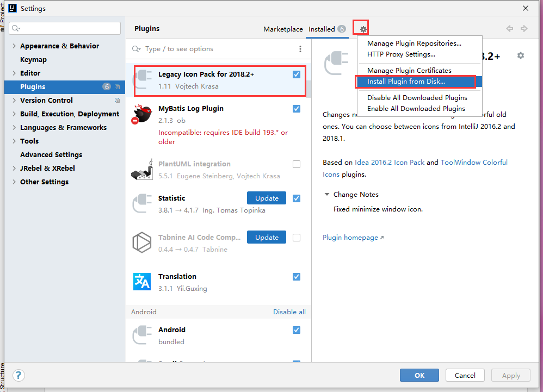This screenshot has height=392, width=543.
Task: Click Disable all link for Android group
Action: pyautogui.click(x=289, y=312)
